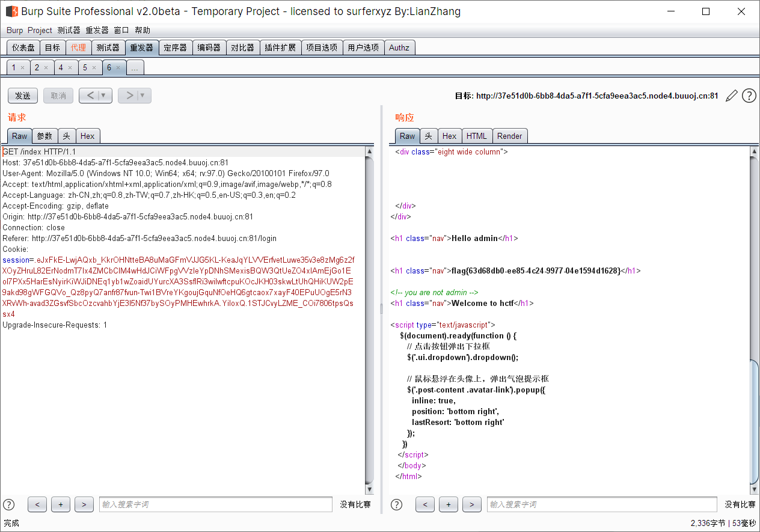Close repeater tab 1
This screenshot has width=760, height=532.
point(23,68)
